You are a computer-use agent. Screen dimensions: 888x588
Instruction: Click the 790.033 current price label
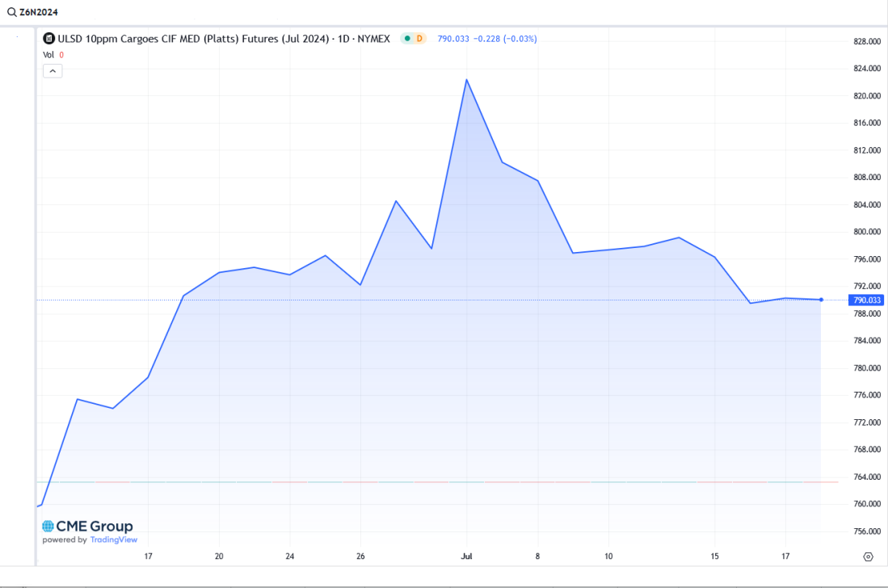[x=865, y=300]
